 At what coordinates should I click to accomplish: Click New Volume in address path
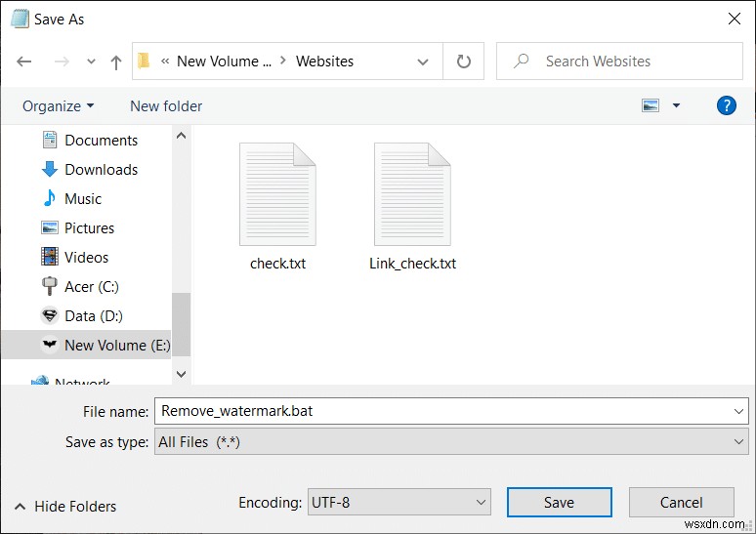click(x=225, y=62)
